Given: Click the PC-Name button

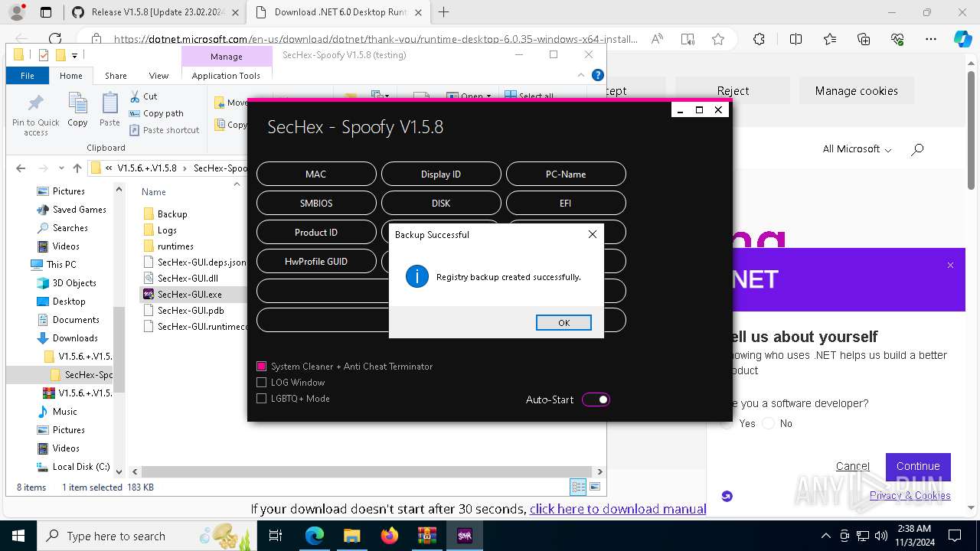Looking at the screenshot, I should 566,174.
